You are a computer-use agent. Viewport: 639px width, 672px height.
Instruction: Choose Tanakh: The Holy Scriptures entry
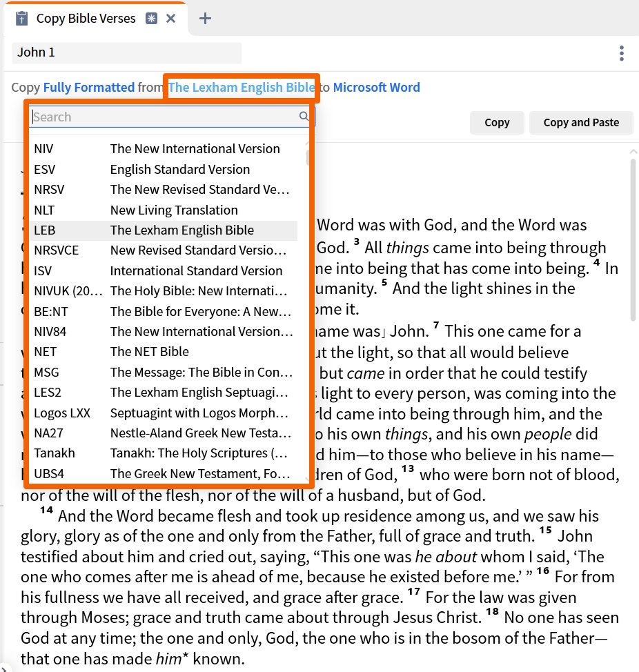pos(164,453)
